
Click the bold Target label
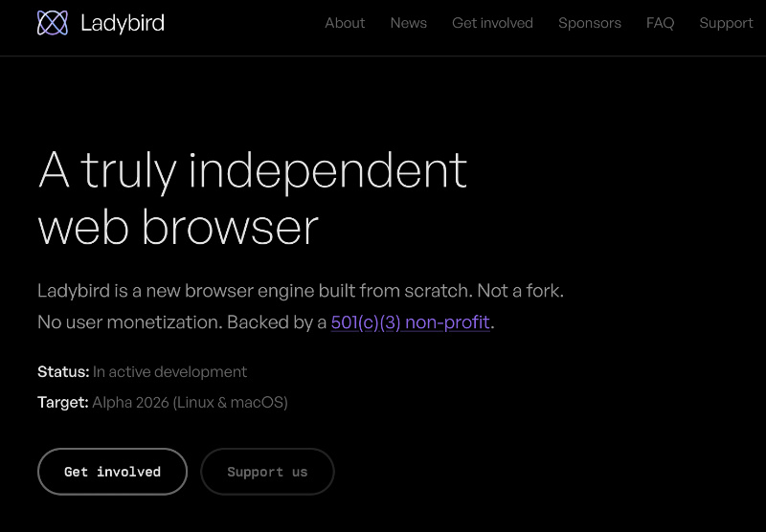click(x=63, y=402)
